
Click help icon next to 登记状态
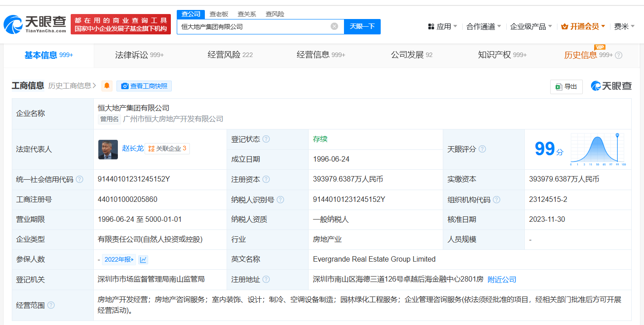pos(266,139)
